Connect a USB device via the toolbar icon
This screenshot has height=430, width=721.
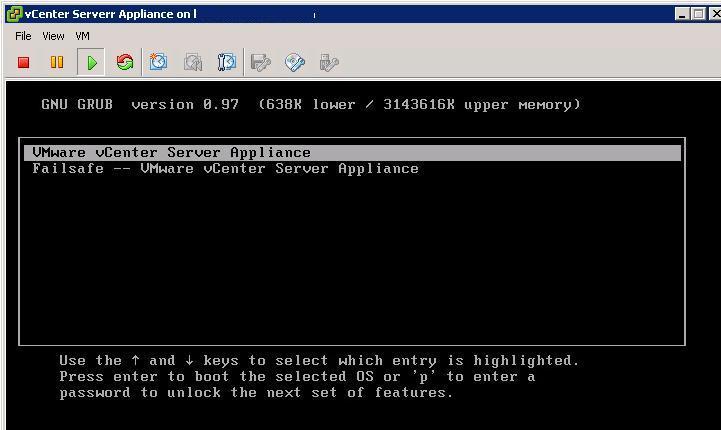point(329,63)
